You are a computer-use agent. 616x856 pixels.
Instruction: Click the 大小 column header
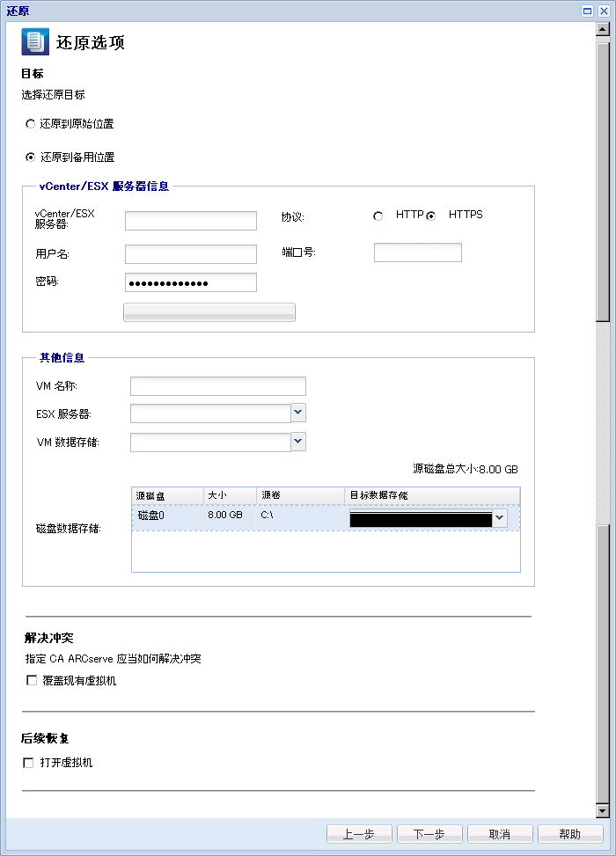point(230,495)
